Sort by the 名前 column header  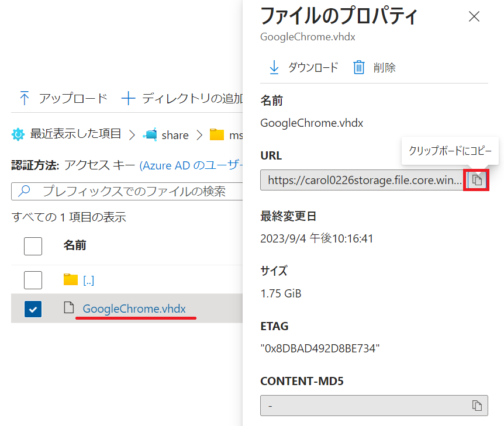(x=75, y=245)
